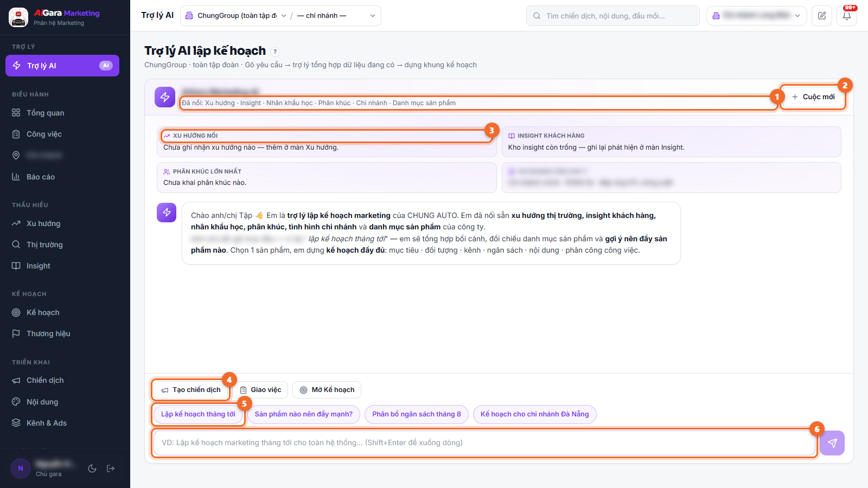The image size is (868, 488).
Task: Click the user avatar N
Action: click(21, 468)
